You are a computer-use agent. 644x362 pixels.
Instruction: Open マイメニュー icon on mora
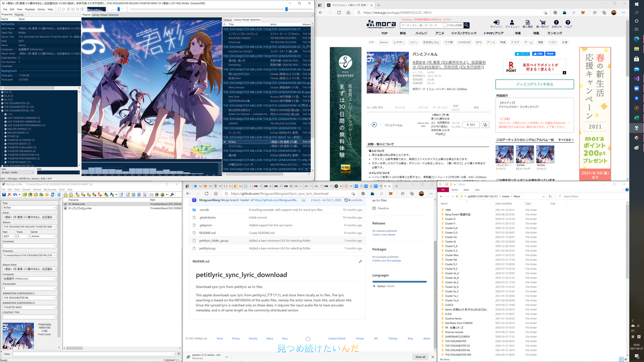pos(513,24)
